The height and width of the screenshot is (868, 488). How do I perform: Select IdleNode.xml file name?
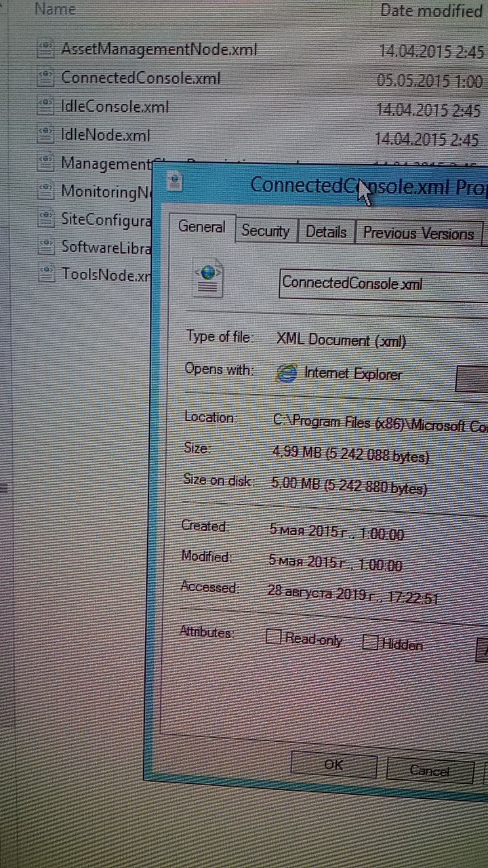[105, 135]
